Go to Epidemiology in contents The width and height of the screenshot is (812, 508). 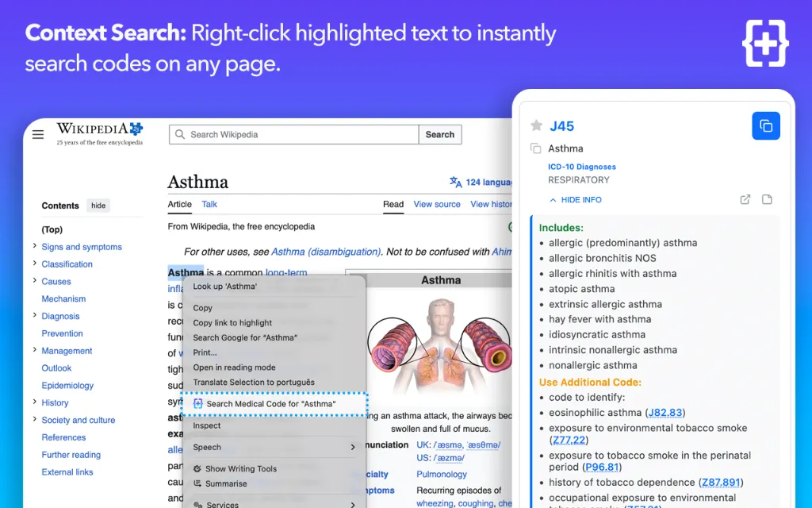67,385
